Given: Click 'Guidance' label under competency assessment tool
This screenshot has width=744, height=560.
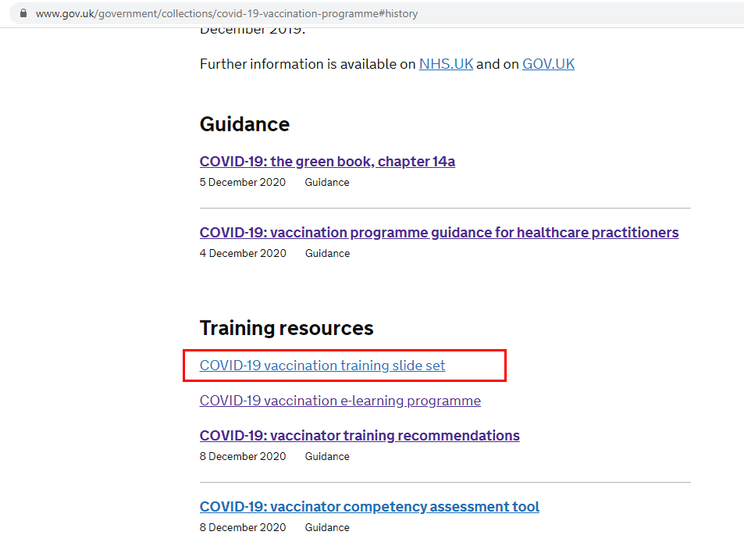Looking at the screenshot, I should [327, 528].
